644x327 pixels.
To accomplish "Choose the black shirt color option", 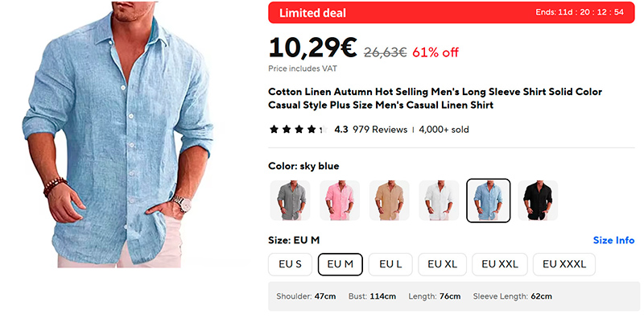I will coord(538,201).
